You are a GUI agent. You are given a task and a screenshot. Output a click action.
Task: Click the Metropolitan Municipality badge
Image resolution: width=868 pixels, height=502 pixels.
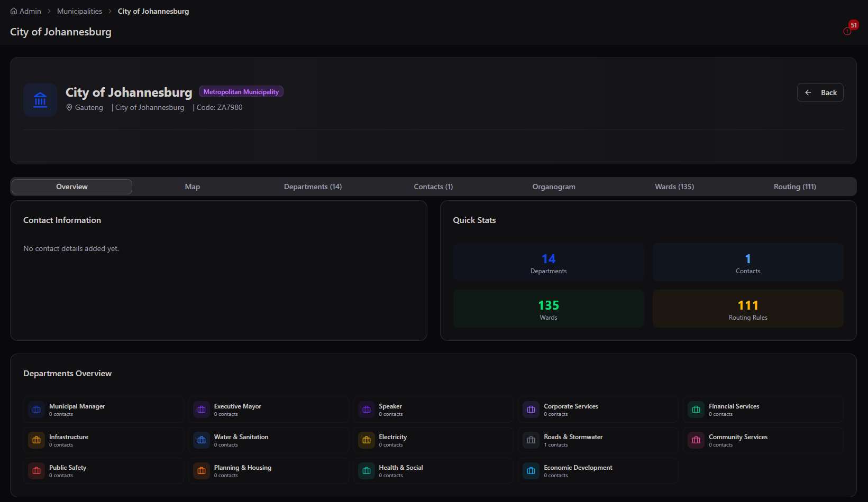tap(241, 92)
